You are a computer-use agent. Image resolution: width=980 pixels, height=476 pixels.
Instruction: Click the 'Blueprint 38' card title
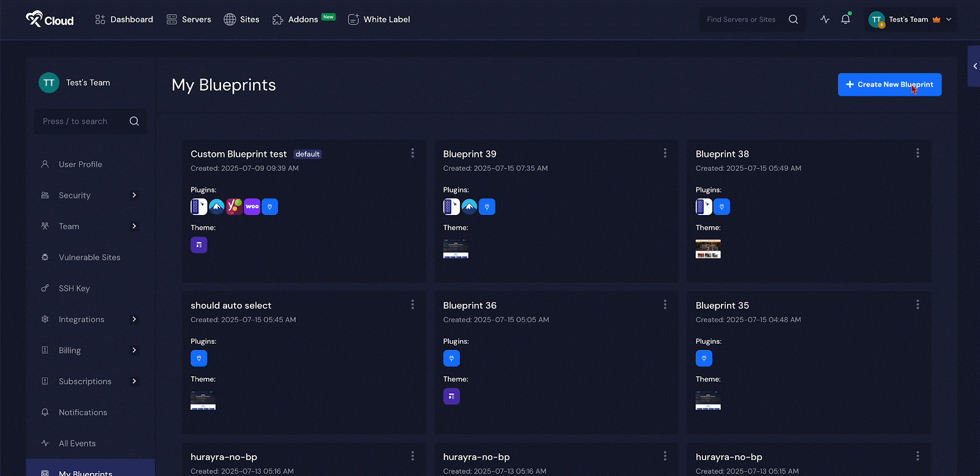722,154
